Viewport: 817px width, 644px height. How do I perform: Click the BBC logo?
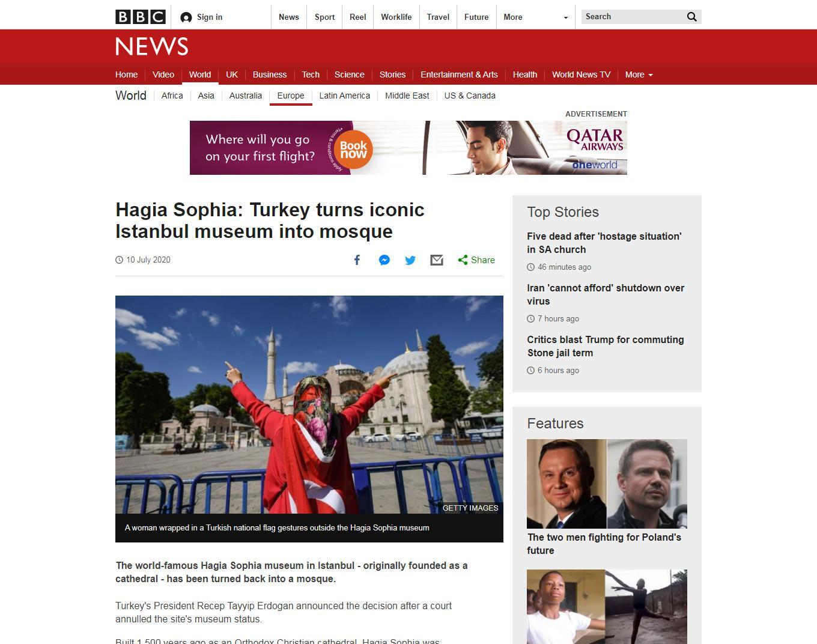pos(141,17)
